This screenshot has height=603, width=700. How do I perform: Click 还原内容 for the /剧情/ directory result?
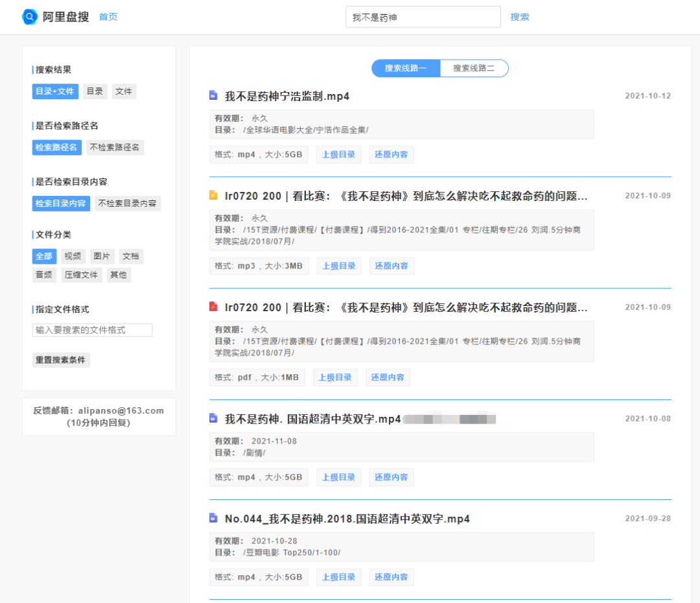point(391,477)
